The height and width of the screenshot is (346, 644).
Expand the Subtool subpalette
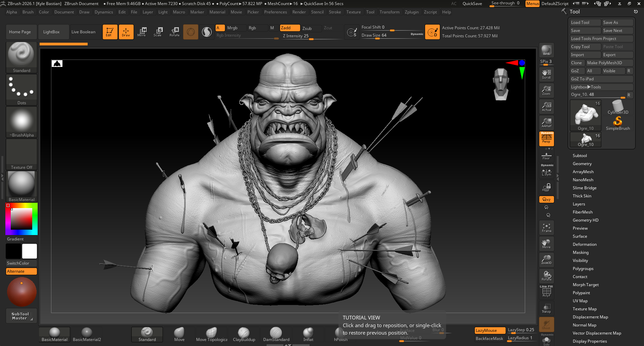(580, 155)
